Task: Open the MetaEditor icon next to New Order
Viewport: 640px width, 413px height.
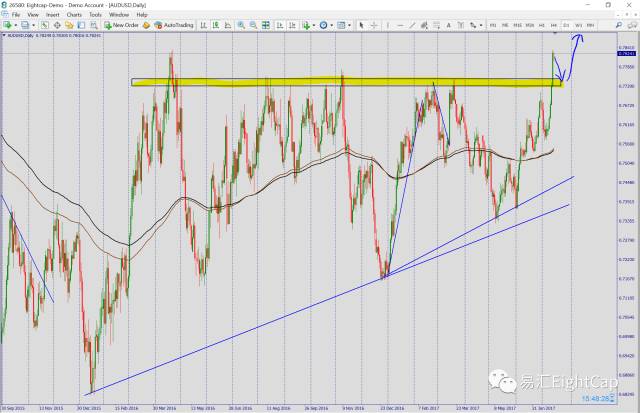Action: coord(146,25)
